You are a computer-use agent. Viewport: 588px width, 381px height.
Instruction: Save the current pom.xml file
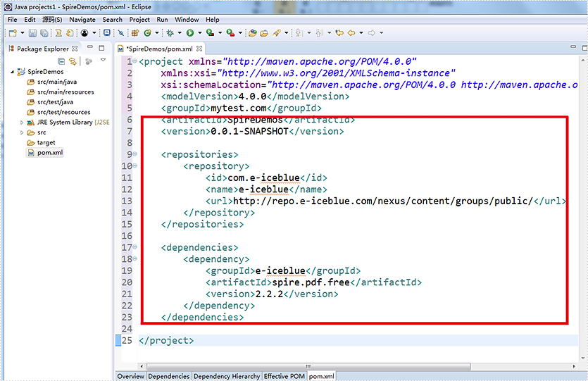(32, 33)
